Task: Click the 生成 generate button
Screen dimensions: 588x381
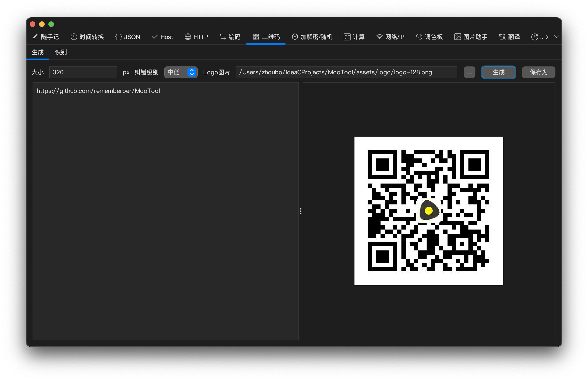Action: 498,72
